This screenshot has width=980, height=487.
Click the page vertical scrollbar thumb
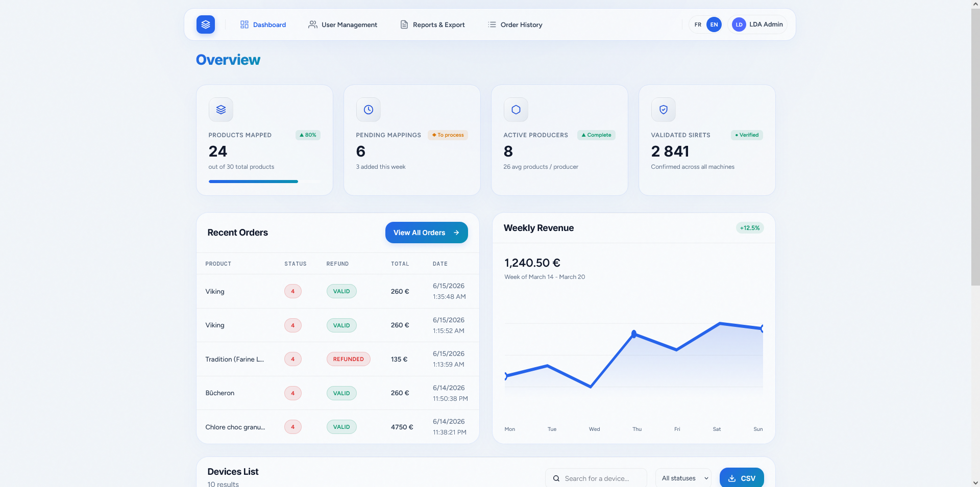(x=975, y=147)
